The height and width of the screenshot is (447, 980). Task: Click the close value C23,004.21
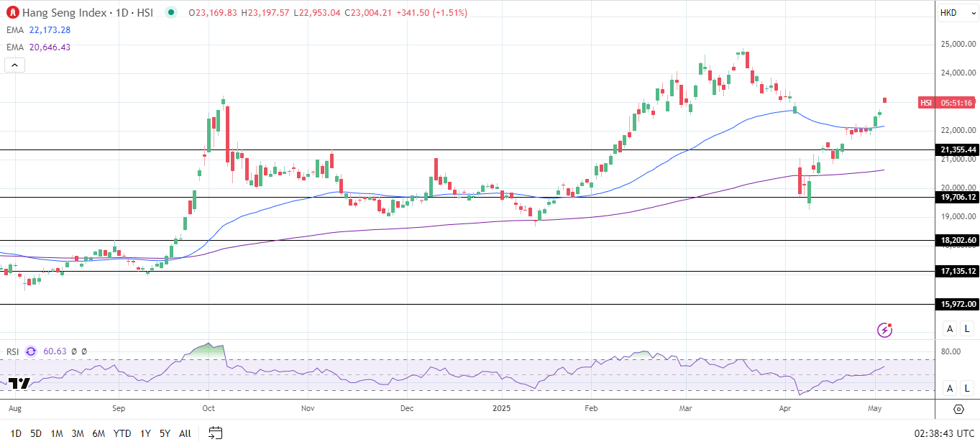click(x=368, y=13)
